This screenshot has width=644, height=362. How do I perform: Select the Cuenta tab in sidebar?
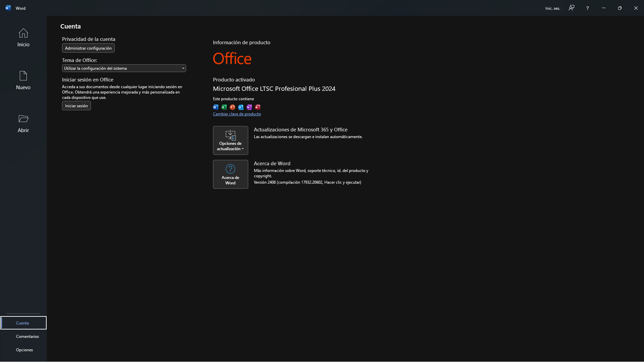point(23,323)
